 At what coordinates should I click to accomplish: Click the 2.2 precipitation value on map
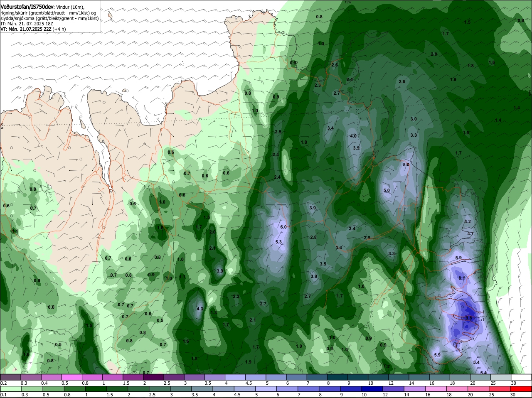point(236,296)
